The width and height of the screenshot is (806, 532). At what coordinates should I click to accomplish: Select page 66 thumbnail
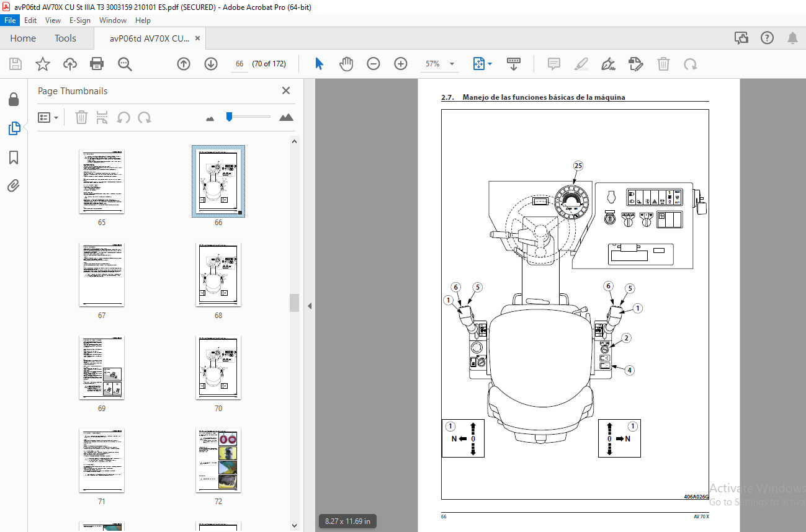click(x=218, y=182)
